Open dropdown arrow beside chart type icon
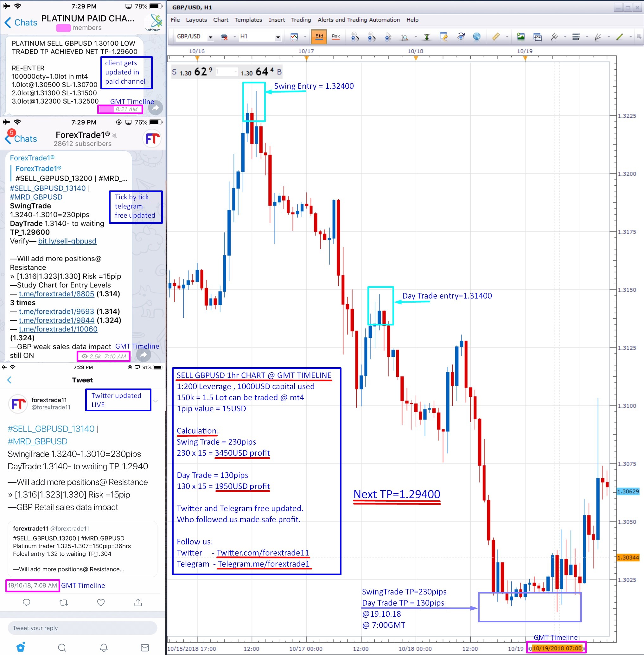The width and height of the screenshot is (644, 655). pyautogui.click(x=305, y=37)
